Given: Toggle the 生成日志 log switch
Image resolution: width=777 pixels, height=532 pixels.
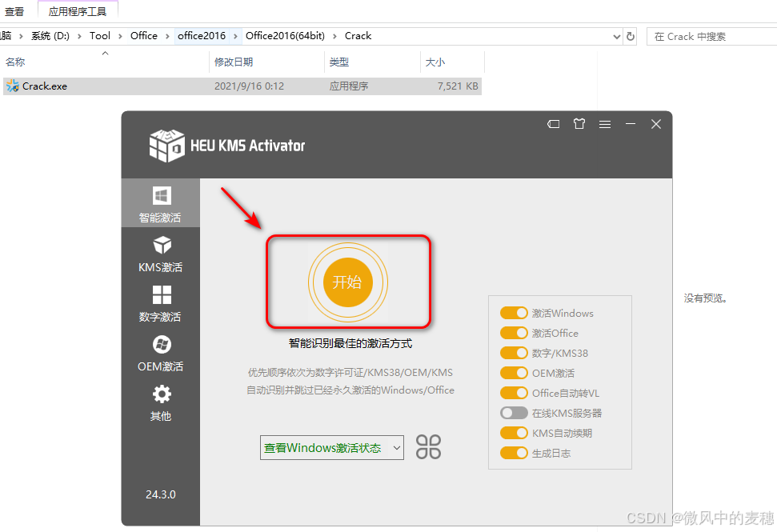Looking at the screenshot, I should pos(514,454).
